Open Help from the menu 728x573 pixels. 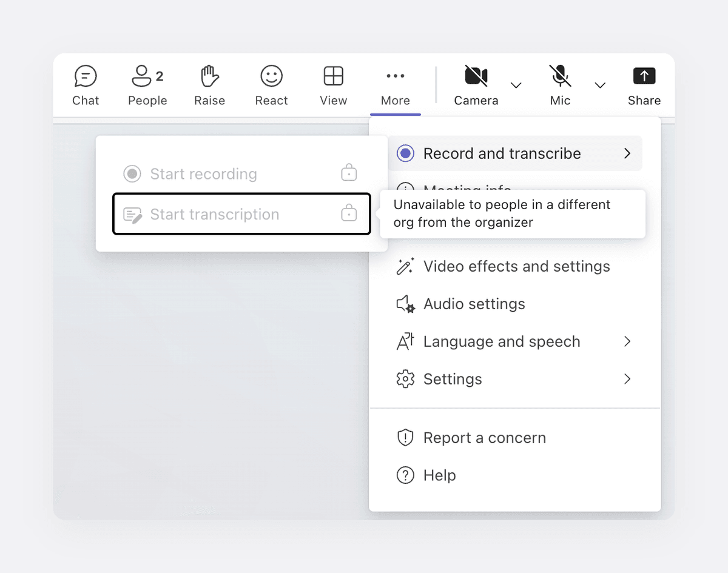[514, 475]
